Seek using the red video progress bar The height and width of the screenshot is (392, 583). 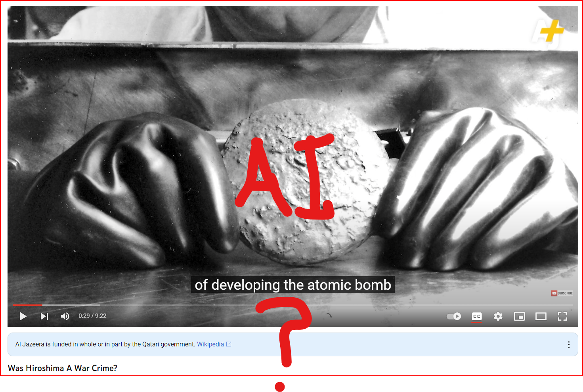tap(28, 305)
